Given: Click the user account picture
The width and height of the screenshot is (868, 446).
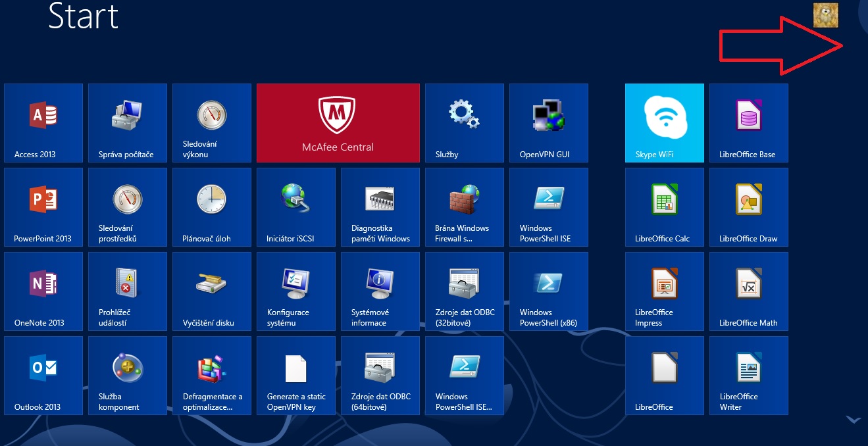Looking at the screenshot, I should [x=826, y=15].
